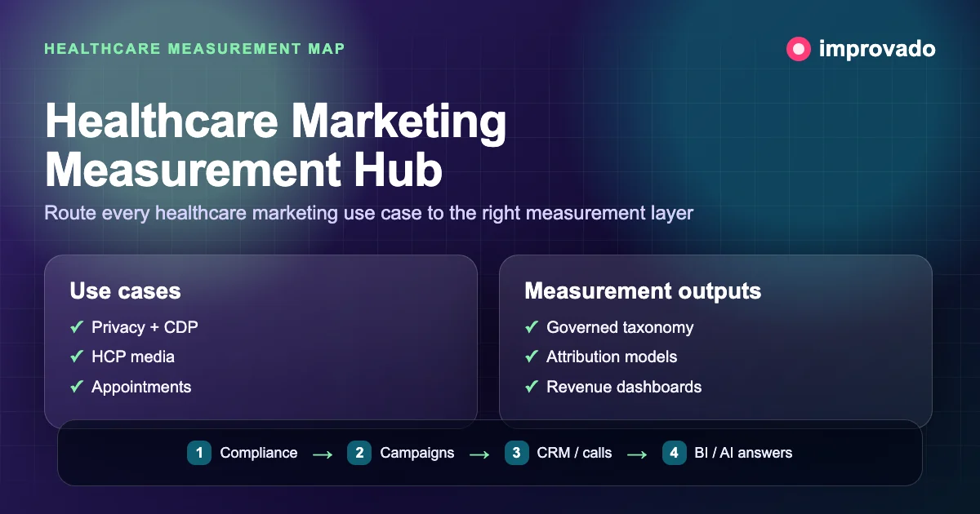Click the arrow between Compliance and Campaigns
The width and height of the screenshot is (980, 514).
pos(323,454)
